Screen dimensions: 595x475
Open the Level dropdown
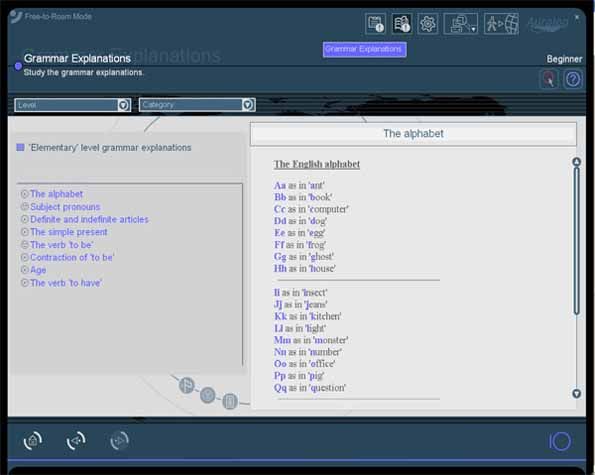pos(72,105)
